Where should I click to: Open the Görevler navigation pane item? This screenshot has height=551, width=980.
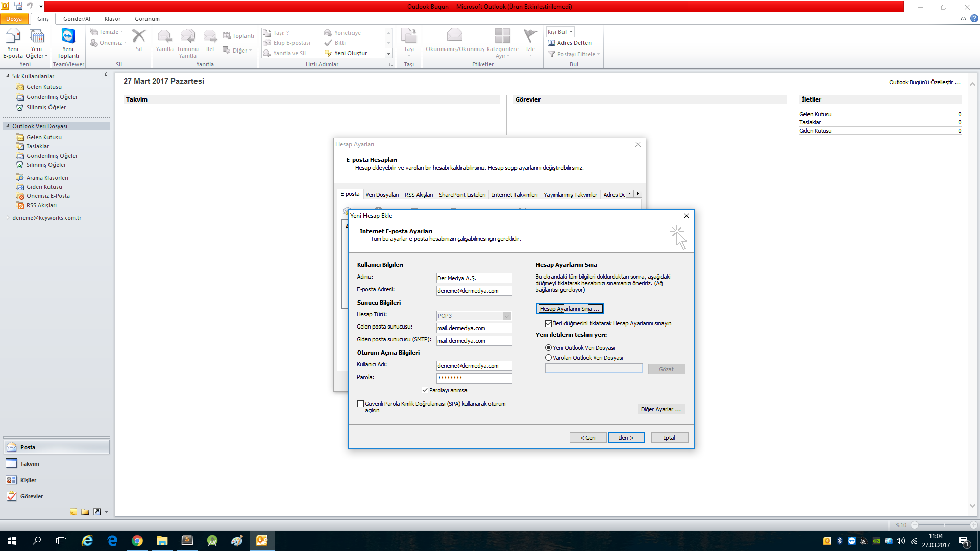tap(57, 496)
